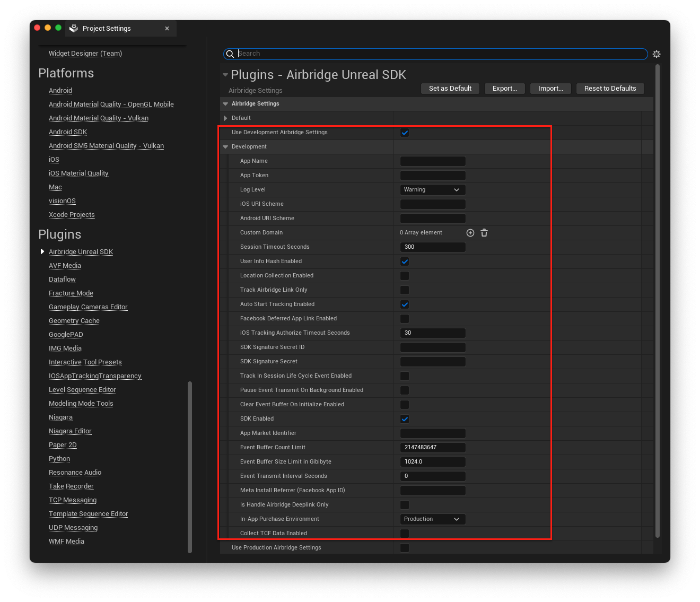Disable Auto Start Tracking Enabled
Image resolution: width=700 pixels, height=602 pixels.
point(405,304)
